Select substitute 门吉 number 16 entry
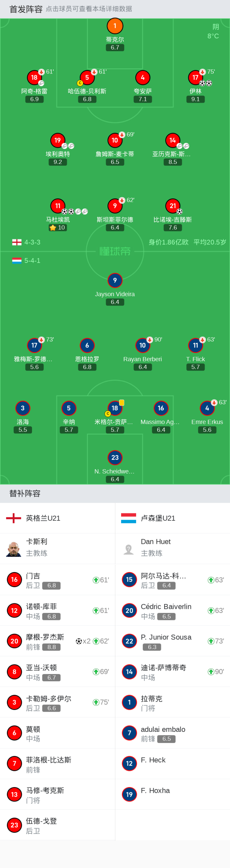 (57, 580)
